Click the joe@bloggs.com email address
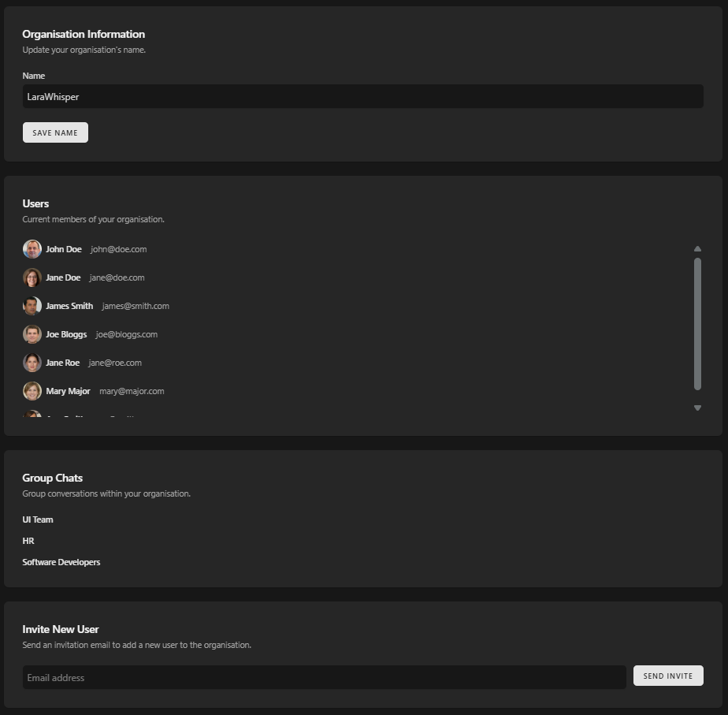Image resolution: width=728 pixels, height=715 pixels. tap(127, 334)
